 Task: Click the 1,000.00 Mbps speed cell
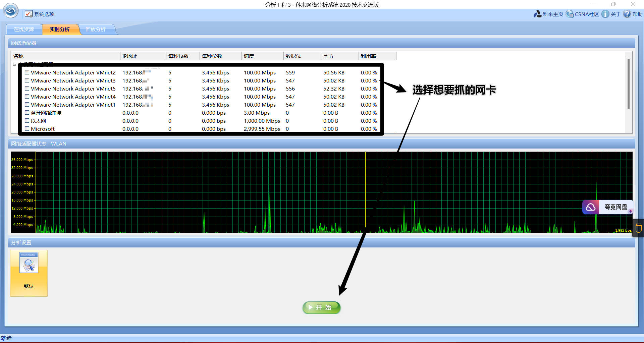click(262, 121)
